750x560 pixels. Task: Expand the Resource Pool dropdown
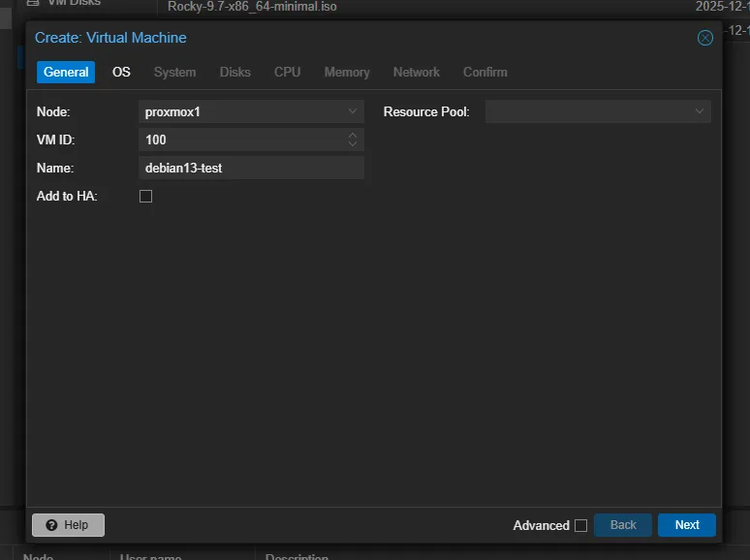coord(699,111)
